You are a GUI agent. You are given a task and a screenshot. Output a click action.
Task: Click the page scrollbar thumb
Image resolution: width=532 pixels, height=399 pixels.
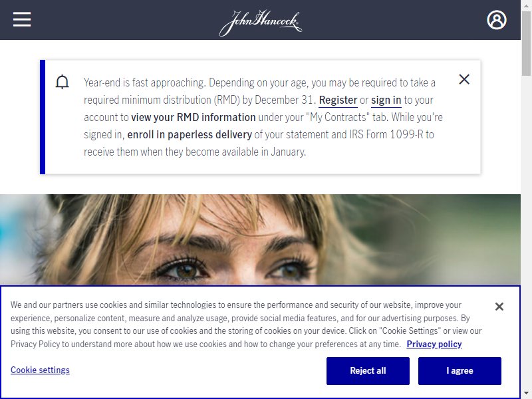tap(526, 43)
